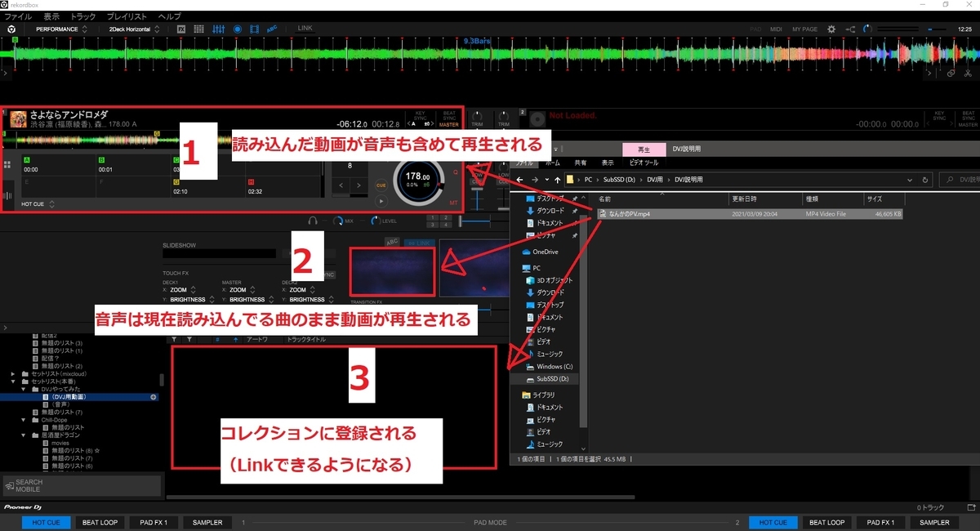Click left PAD FX 1 button in bottom bar
This screenshot has height=531, width=980.
click(x=154, y=522)
